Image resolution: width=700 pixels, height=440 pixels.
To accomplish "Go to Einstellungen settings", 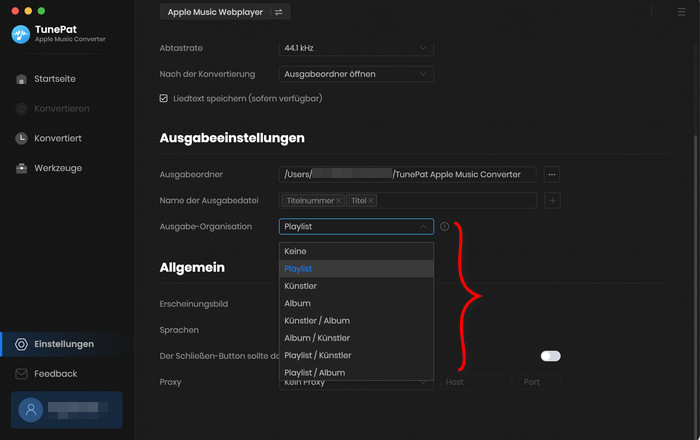I will coord(64,344).
